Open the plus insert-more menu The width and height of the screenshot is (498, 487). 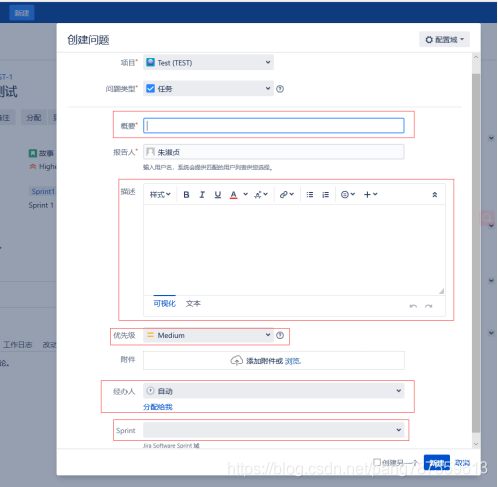pos(370,195)
